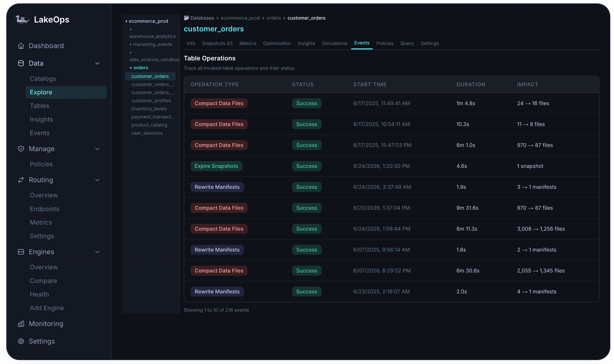
Task: Open the table Settings tab
Action: click(430, 43)
